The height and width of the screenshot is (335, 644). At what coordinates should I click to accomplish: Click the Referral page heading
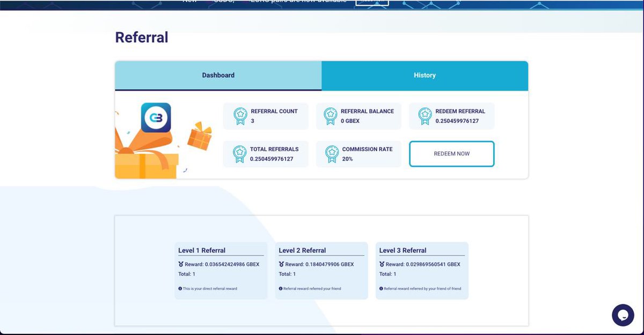pos(142,37)
